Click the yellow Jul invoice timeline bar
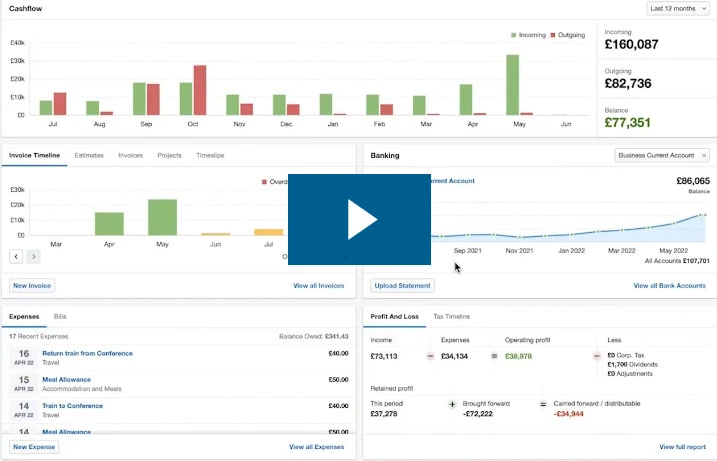 click(x=268, y=232)
